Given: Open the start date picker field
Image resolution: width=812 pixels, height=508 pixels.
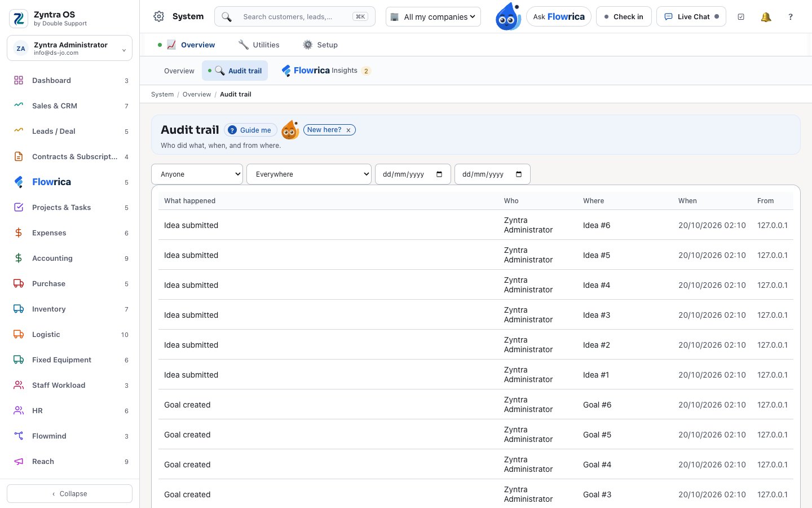Looking at the screenshot, I should (x=413, y=174).
